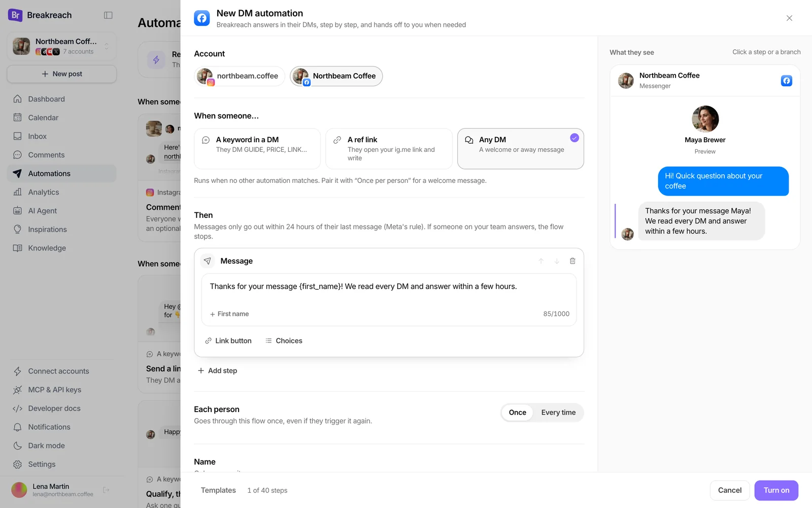The image size is (812, 508).
Task: Click Add step
Action: tap(217, 371)
